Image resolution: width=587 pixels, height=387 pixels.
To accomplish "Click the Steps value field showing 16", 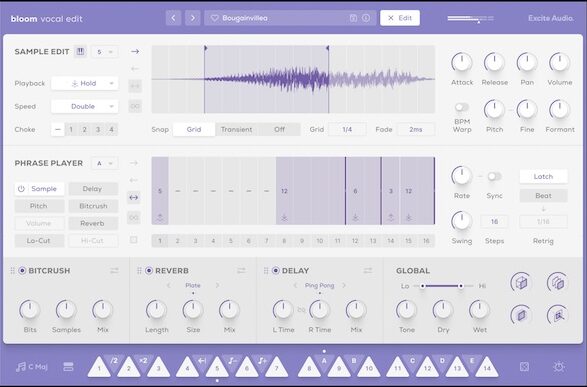I will 494,222.
